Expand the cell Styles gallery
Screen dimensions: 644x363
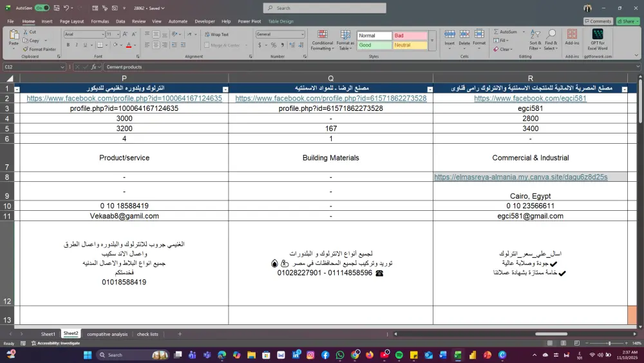point(431,40)
